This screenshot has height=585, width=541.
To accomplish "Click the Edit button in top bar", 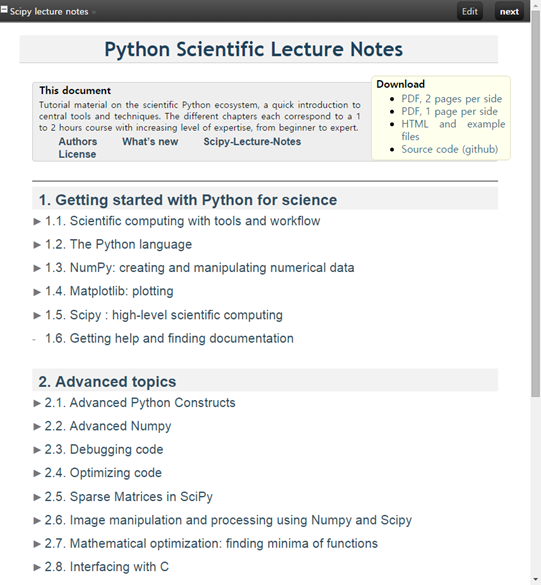I will click(x=470, y=11).
